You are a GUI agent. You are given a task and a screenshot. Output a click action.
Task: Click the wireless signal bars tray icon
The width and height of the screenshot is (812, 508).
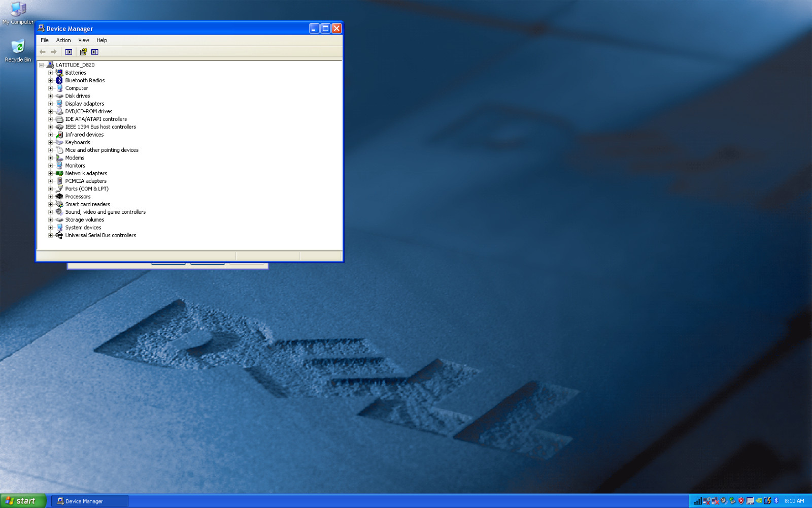click(x=698, y=501)
